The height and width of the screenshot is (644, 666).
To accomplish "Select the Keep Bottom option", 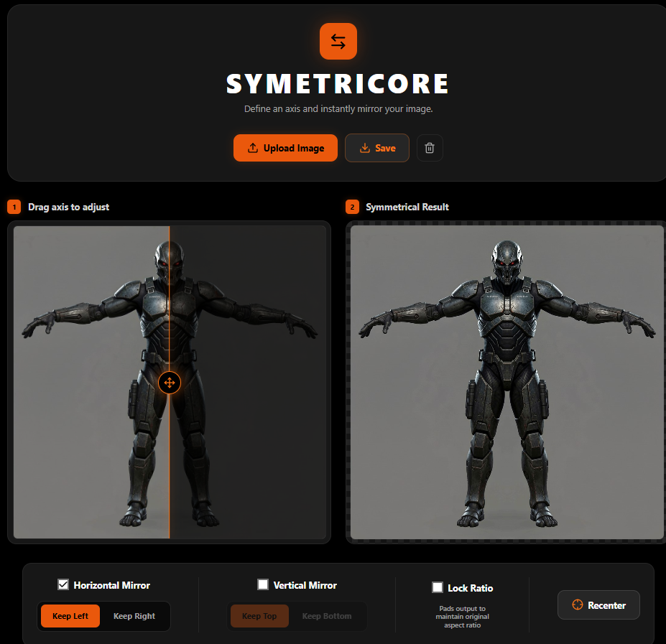I will [x=327, y=615].
